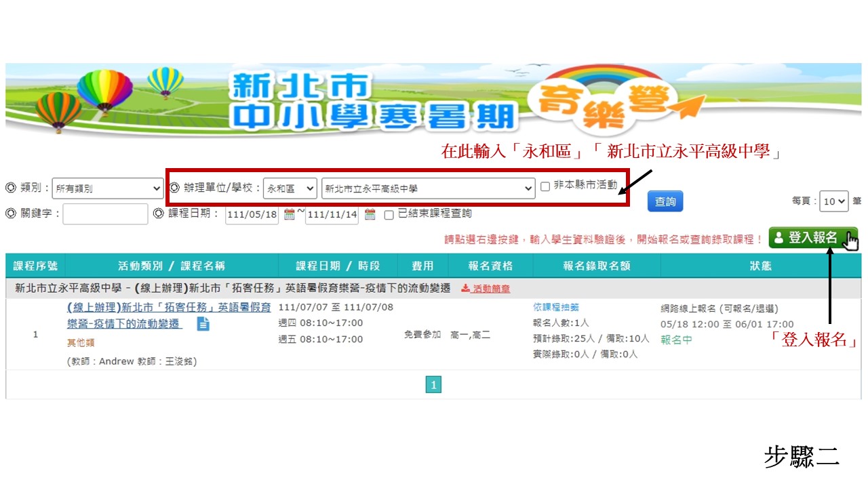Expand the 永和區 district dropdown

coord(290,188)
